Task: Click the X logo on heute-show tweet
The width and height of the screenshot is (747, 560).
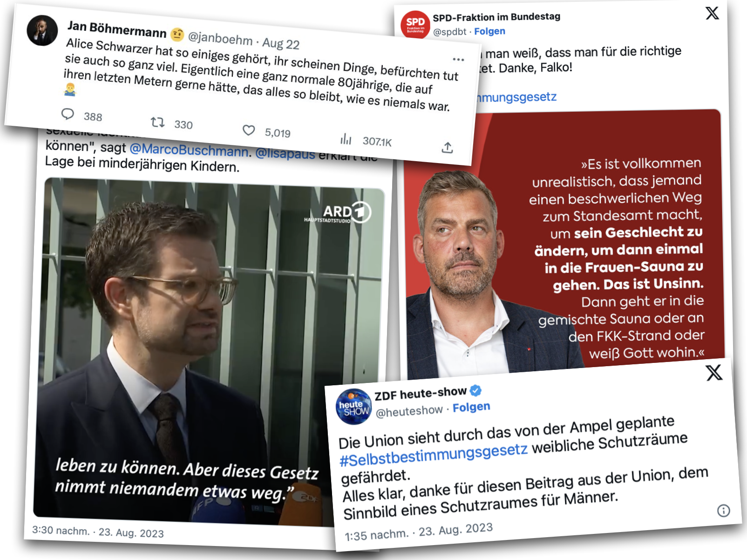Action: pyautogui.click(x=714, y=373)
